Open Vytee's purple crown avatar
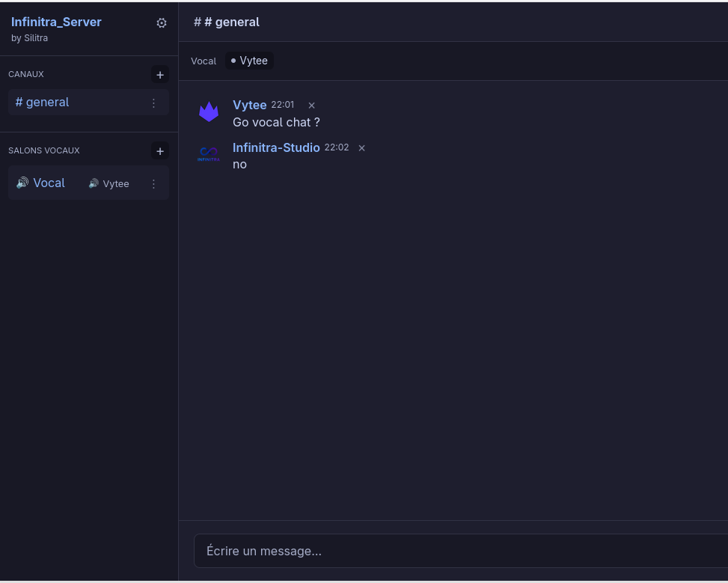Image resolution: width=728 pixels, height=583 pixels. (208, 111)
